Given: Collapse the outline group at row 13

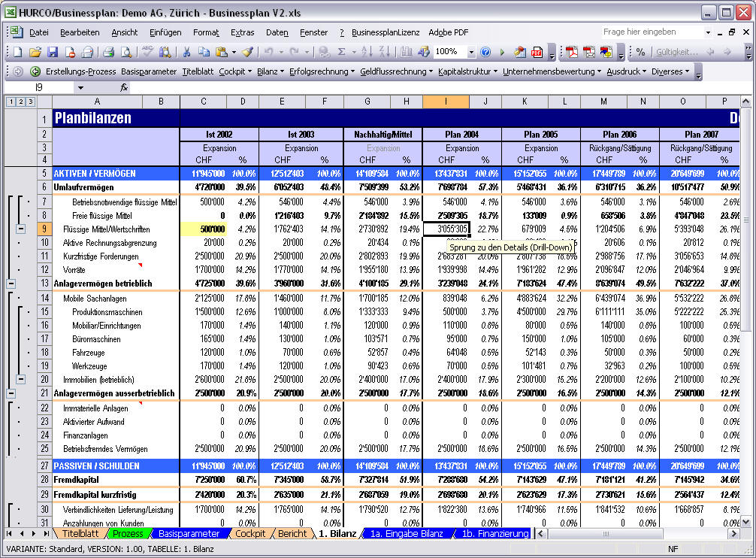Looking at the screenshot, I should pos(11,284).
